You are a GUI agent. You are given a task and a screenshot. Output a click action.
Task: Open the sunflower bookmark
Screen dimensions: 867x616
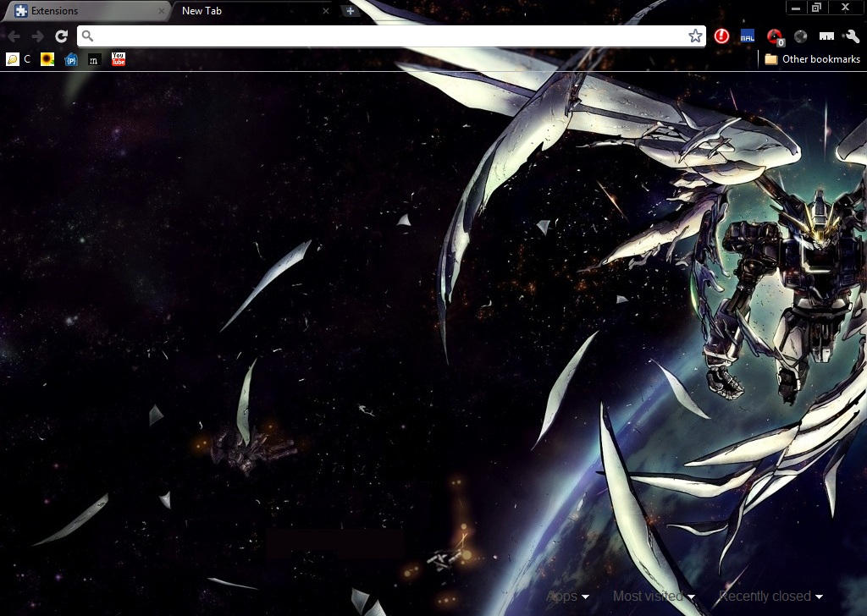pos(47,59)
